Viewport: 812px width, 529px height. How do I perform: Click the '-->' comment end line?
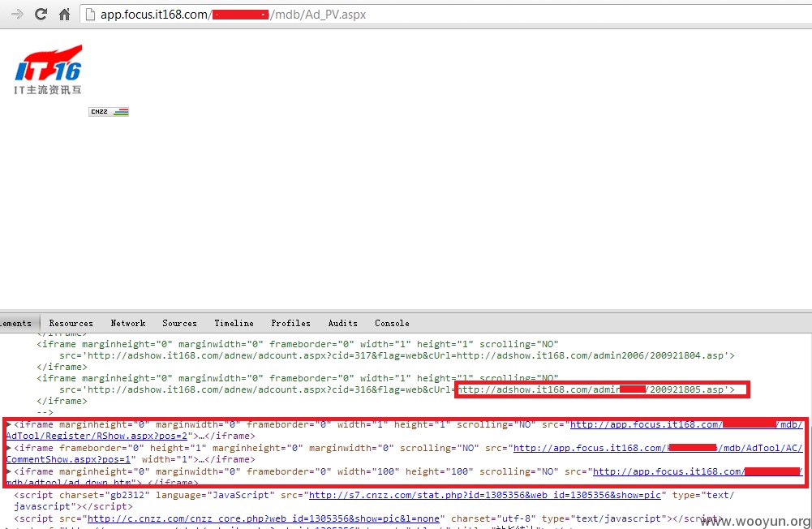pos(45,412)
